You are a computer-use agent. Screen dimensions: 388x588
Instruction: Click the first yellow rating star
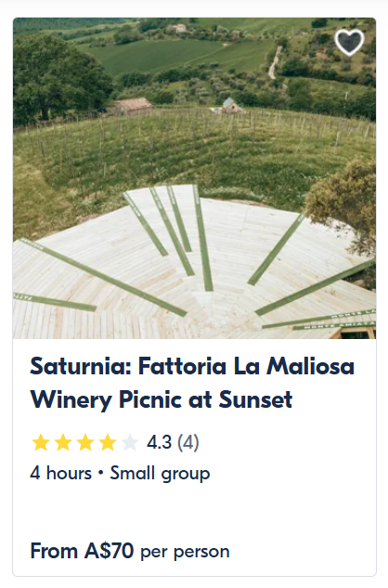click(x=41, y=442)
